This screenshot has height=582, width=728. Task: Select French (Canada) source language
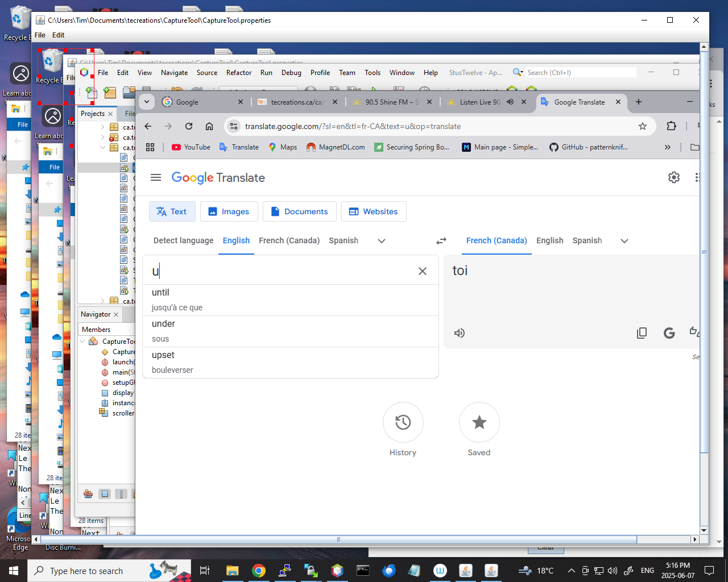tap(289, 241)
